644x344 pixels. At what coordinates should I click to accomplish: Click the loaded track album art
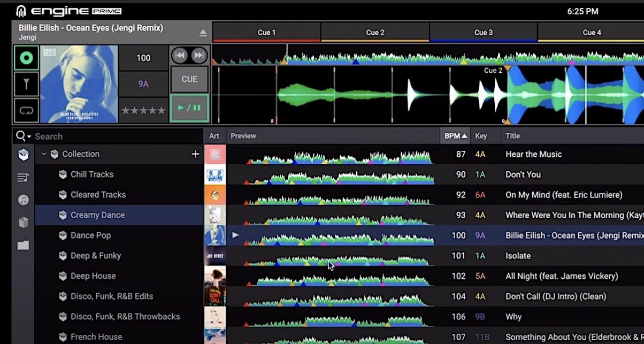click(x=79, y=85)
